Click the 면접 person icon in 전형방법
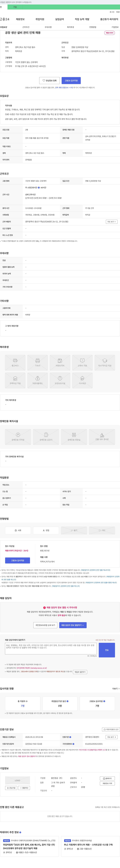This screenshot has width=120, height=868. 44,530
